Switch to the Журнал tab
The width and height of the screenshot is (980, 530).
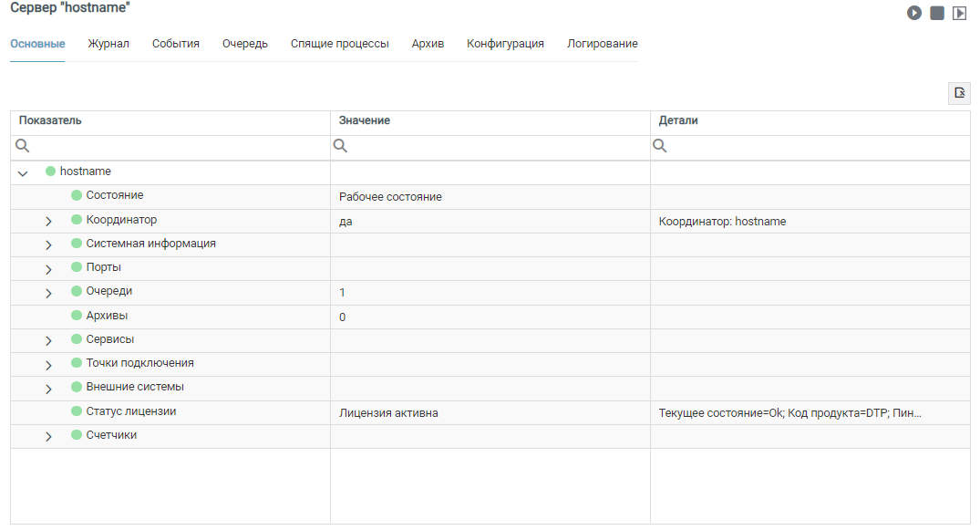[x=108, y=43]
